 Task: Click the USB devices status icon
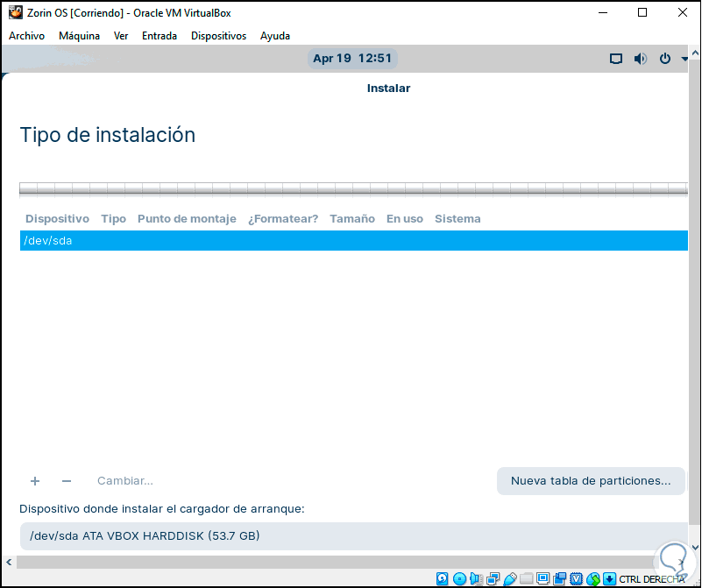point(510,579)
